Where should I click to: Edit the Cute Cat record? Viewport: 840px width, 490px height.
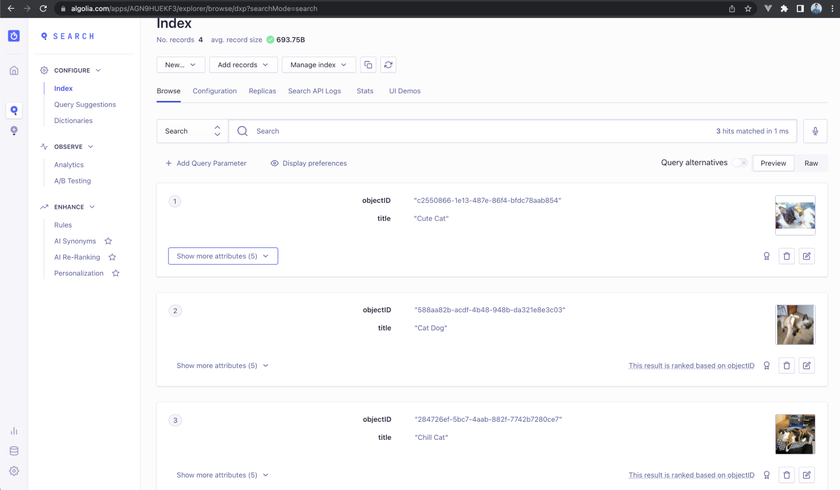tap(807, 256)
